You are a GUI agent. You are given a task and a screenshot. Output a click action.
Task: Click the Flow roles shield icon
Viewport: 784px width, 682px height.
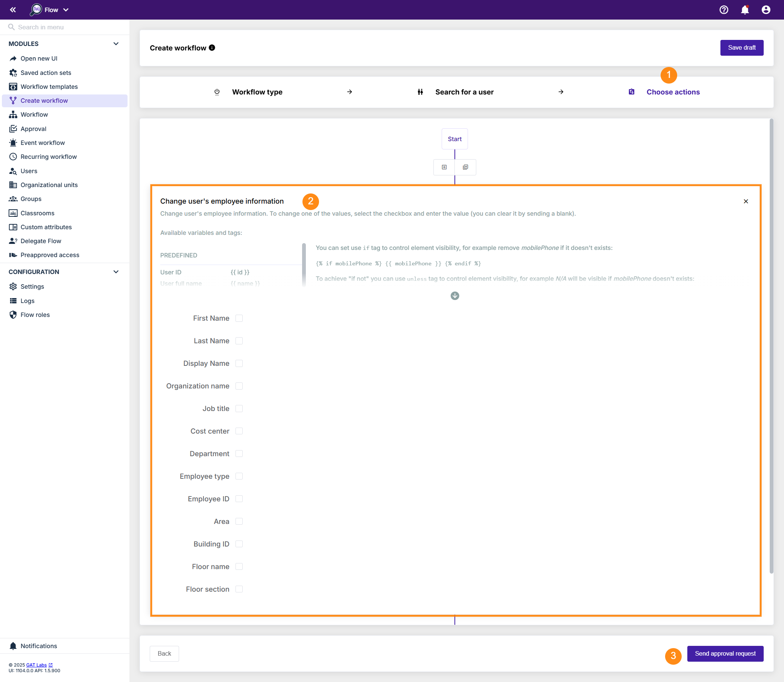[x=13, y=315]
